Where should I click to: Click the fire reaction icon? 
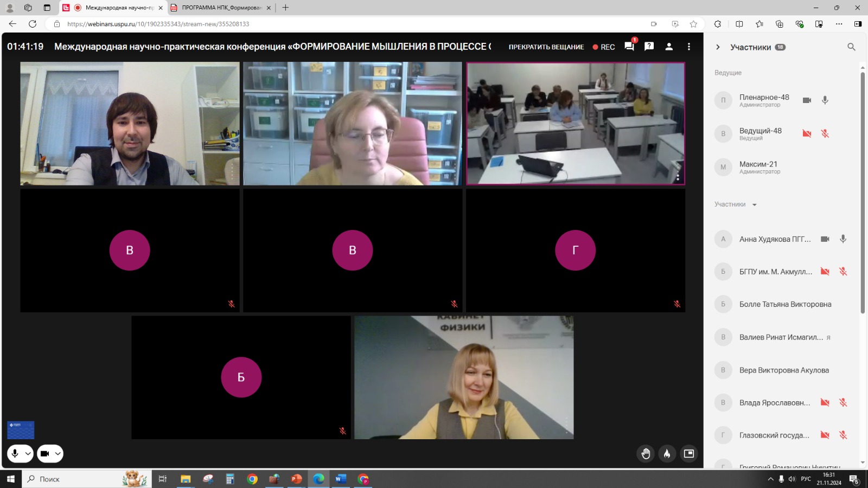click(x=667, y=454)
